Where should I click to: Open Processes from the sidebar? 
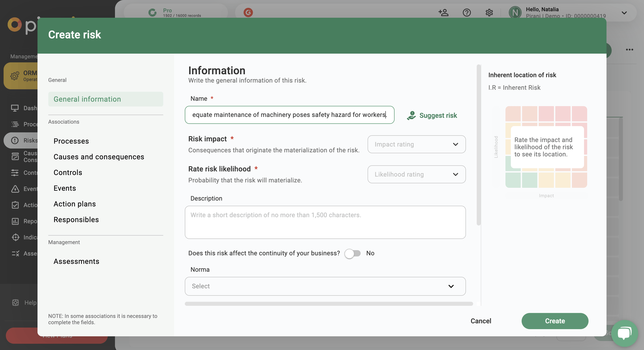pyautogui.click(x=15, y=124)
